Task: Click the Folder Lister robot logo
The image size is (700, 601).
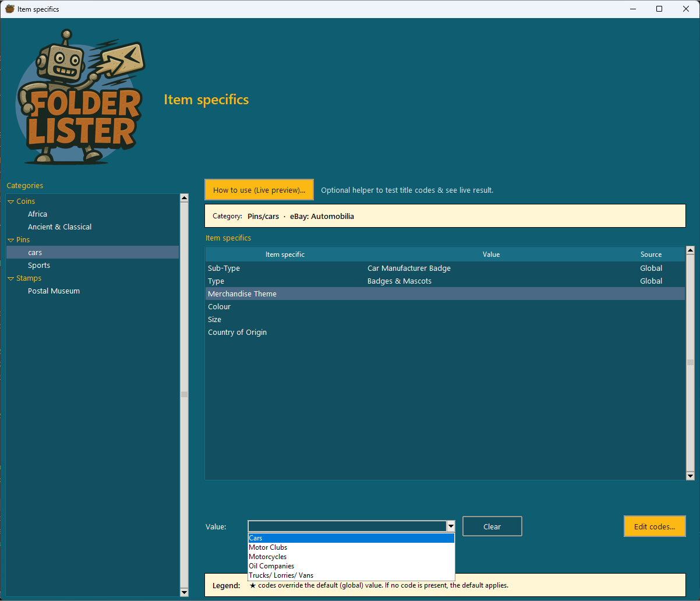Action: (80, 97)
